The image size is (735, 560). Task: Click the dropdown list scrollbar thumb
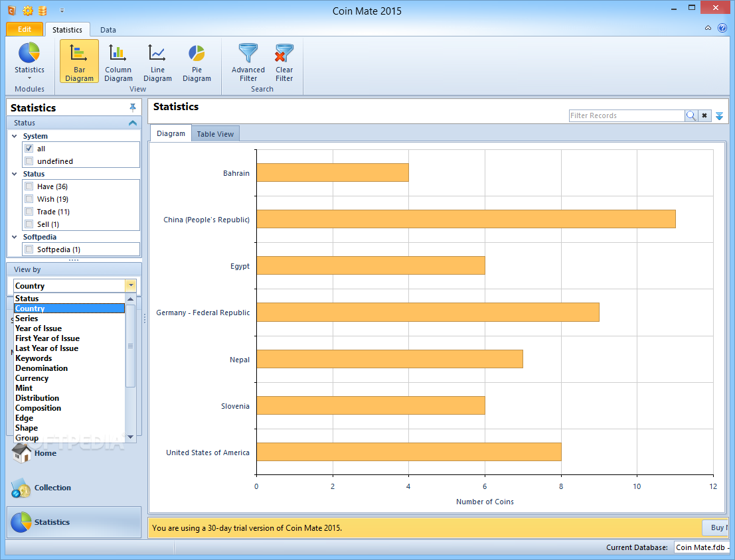point(130,346)
